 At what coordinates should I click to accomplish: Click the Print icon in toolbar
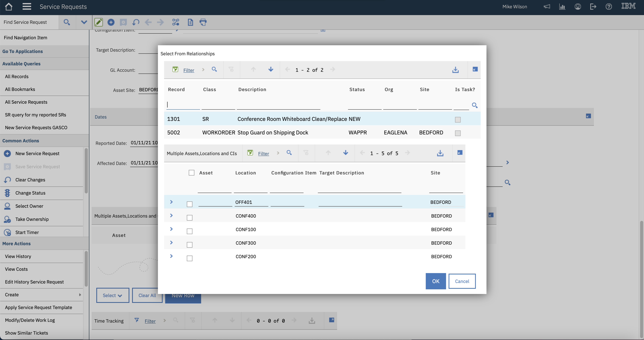click(x=203, y=22)
